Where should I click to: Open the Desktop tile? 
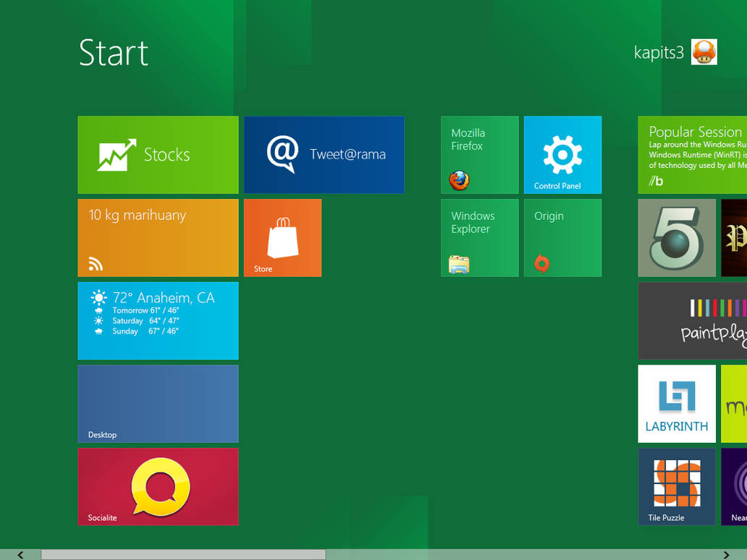pyautogui.click(x=159, y=404)
